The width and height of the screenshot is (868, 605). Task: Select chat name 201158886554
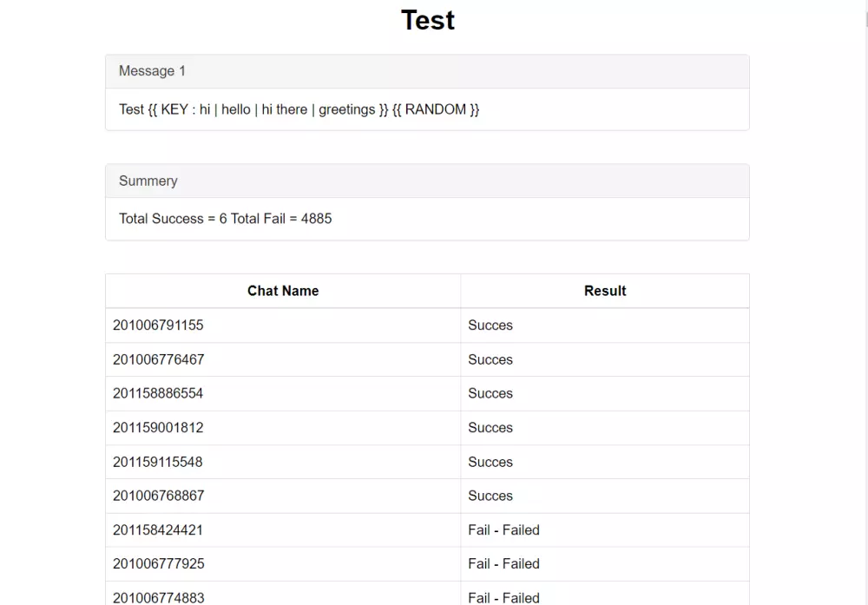(158, 393)
